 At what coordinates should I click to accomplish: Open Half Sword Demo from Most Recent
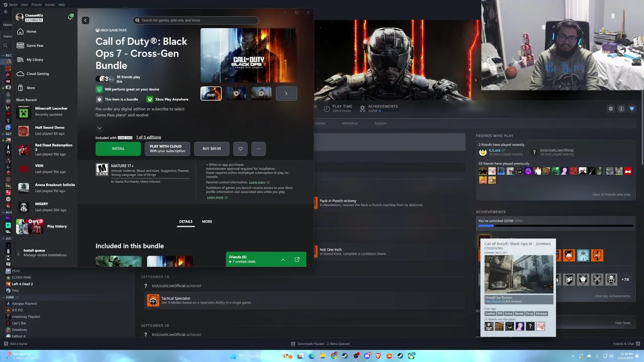click(x=46, y=130)
